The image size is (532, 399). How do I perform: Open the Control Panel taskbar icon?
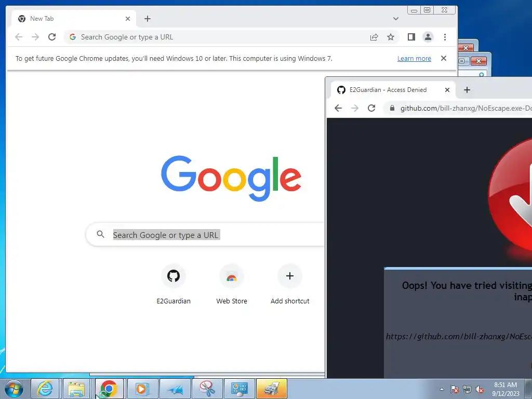click(239, 389)
